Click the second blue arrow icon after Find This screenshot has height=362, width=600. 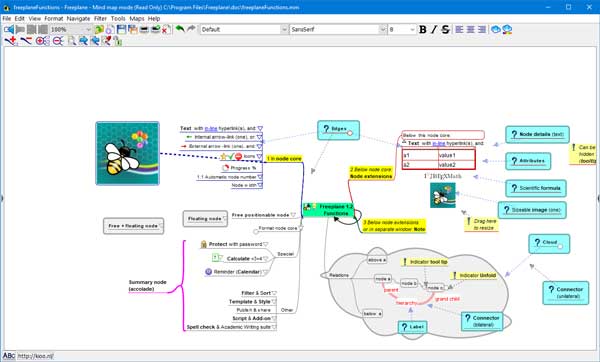[95, 41]
